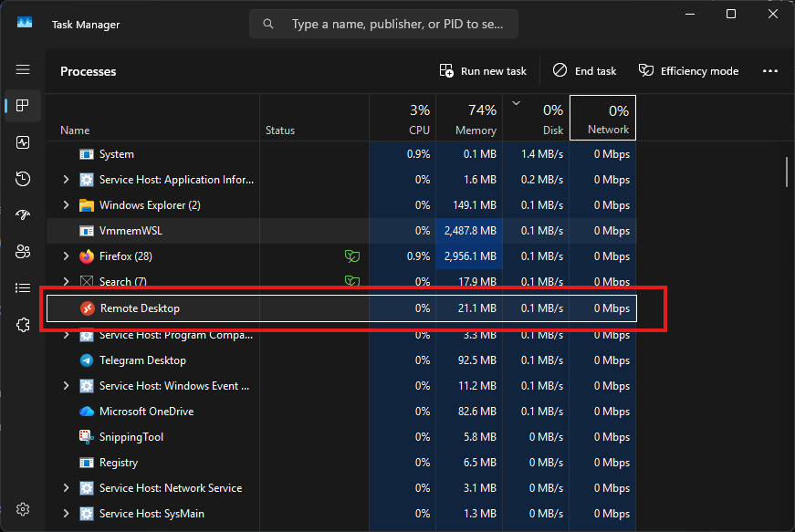Click the search box for processes
The height and width of the screenshot is (532, 795).
tap(383, 25)
